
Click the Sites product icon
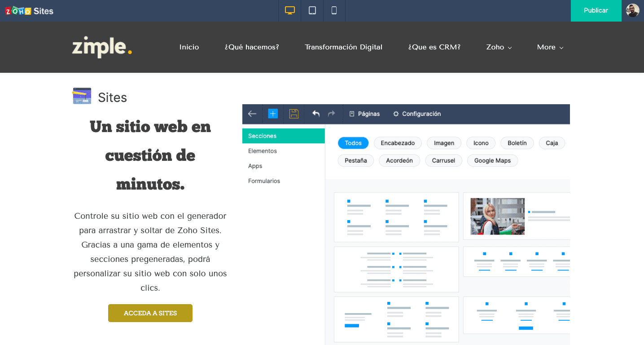point(82,96)
